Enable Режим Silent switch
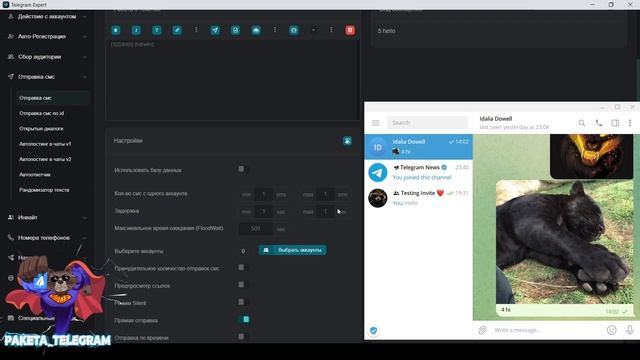This screenshot has height=360, width=640. click(x=243, y=302)
